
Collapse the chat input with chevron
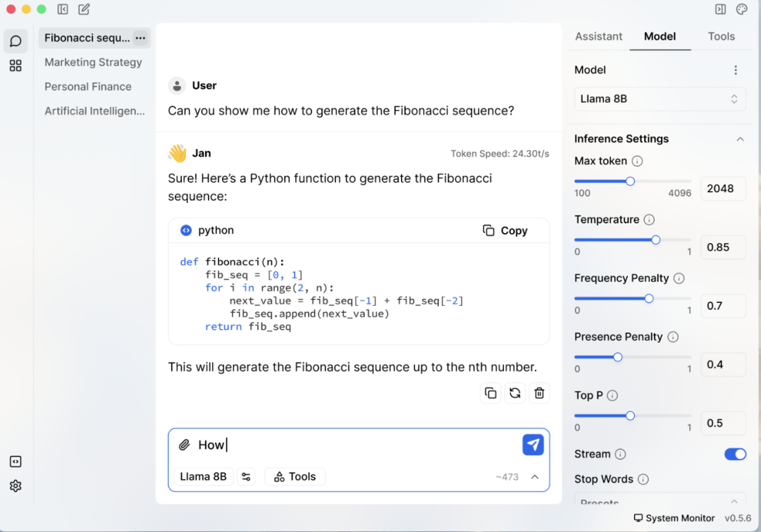point(534,476)
